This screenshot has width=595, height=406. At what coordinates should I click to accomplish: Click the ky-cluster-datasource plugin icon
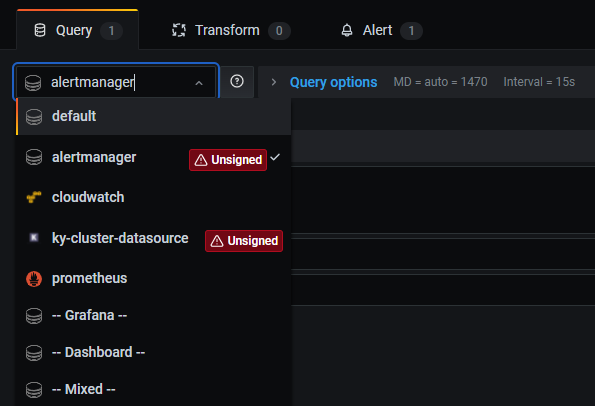coord(34,238)
